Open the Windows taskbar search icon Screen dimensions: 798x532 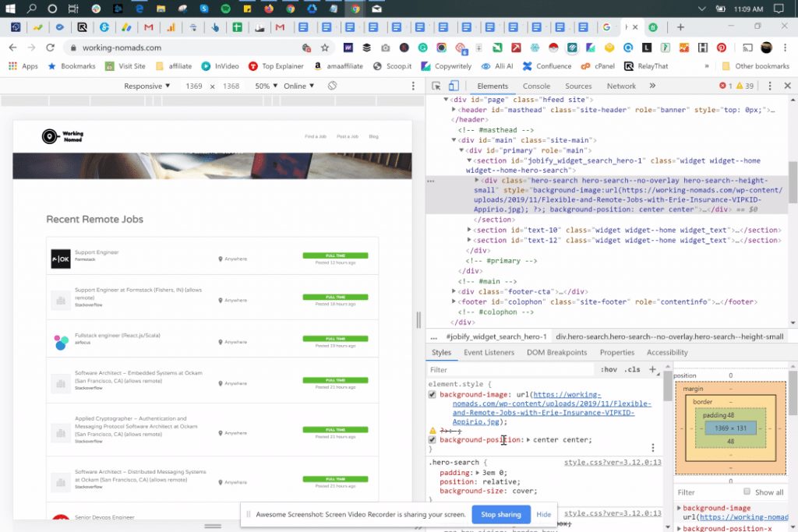(x=32, y=9)
